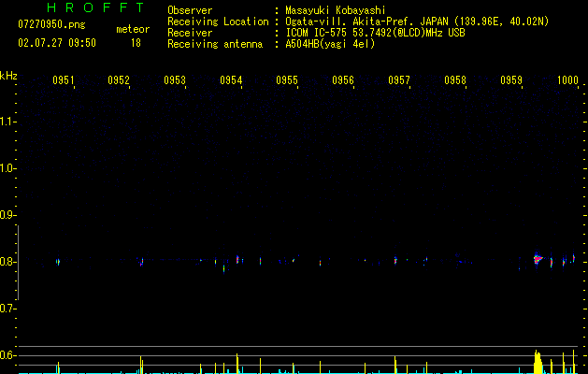Click the 0958 time marker
588x374 pixels.
[x=455, y=80]
